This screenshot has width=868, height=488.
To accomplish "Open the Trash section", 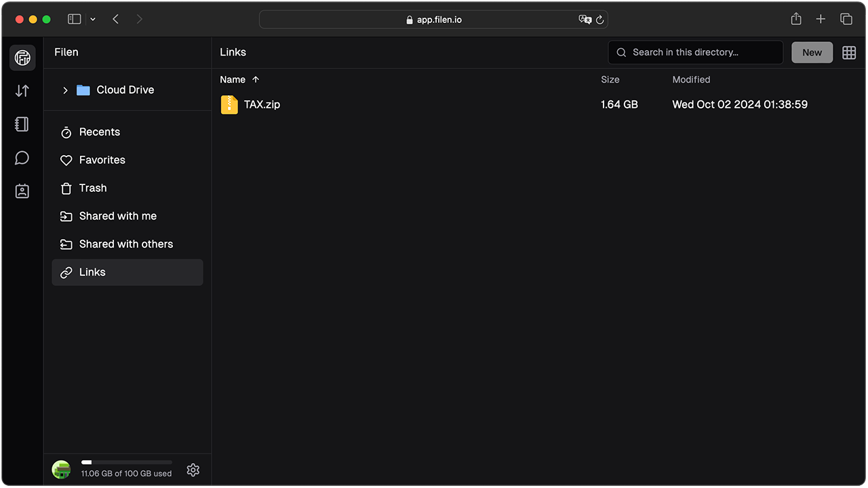I will point(92,188).
